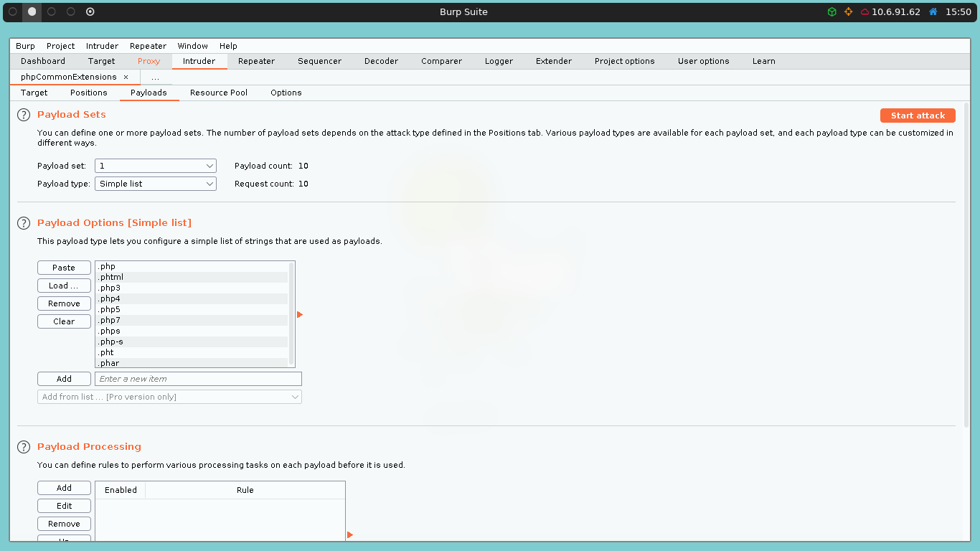
Task: Select the .php5 payload entry
Action: [192, 310]
